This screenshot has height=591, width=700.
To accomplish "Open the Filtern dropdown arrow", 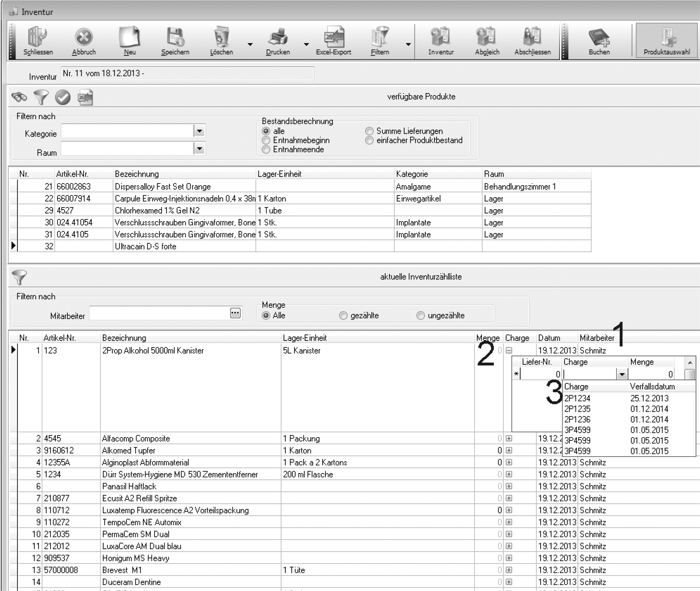I will 408,44.
